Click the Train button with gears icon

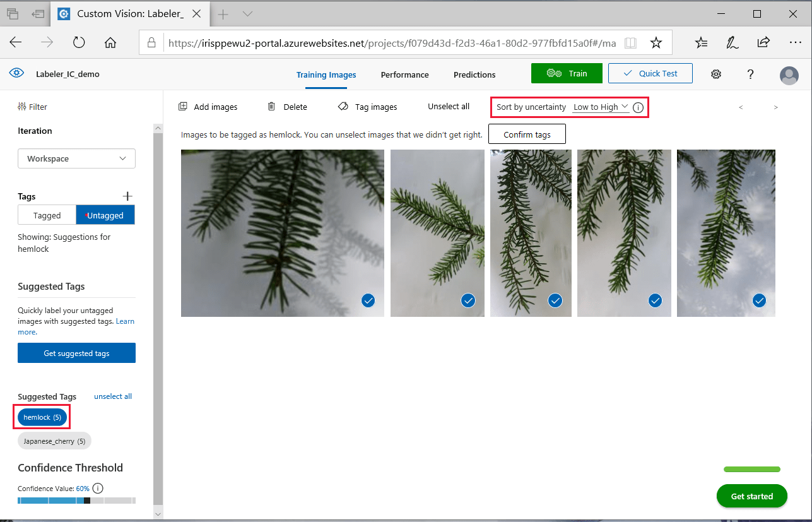[566, 73]
